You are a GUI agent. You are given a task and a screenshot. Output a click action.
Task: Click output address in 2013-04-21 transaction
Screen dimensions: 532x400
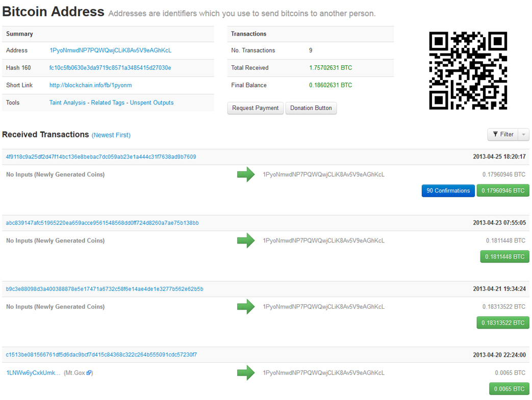(x=324, y=307)
